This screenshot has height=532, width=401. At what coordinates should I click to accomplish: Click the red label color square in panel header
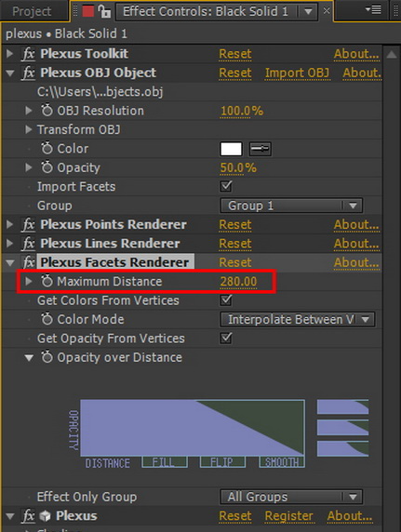click(x=88, y=11)
